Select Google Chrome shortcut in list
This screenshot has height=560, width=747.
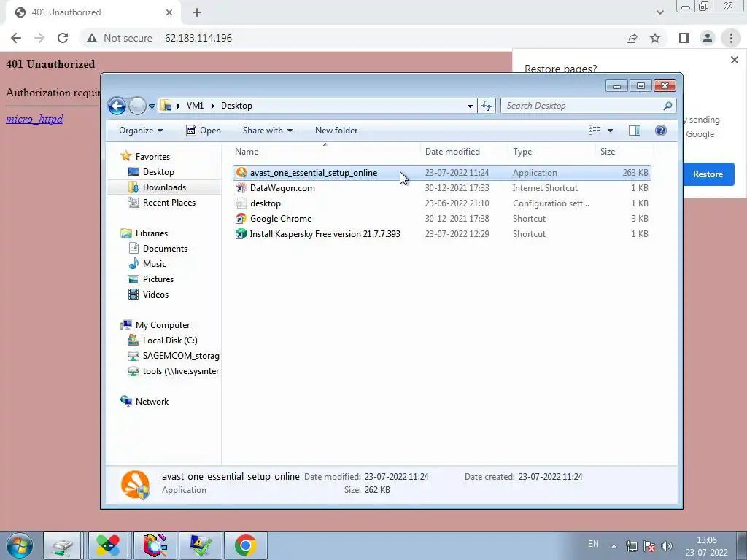[x=441, y=219]
